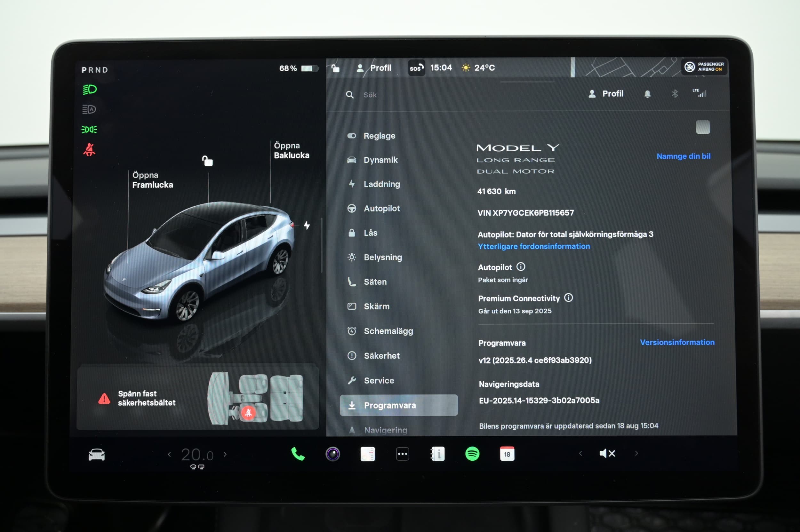Decrease cabin temperature left chevron
The width and height of the screenshot is (800, 532).
[x=169, y=454]
